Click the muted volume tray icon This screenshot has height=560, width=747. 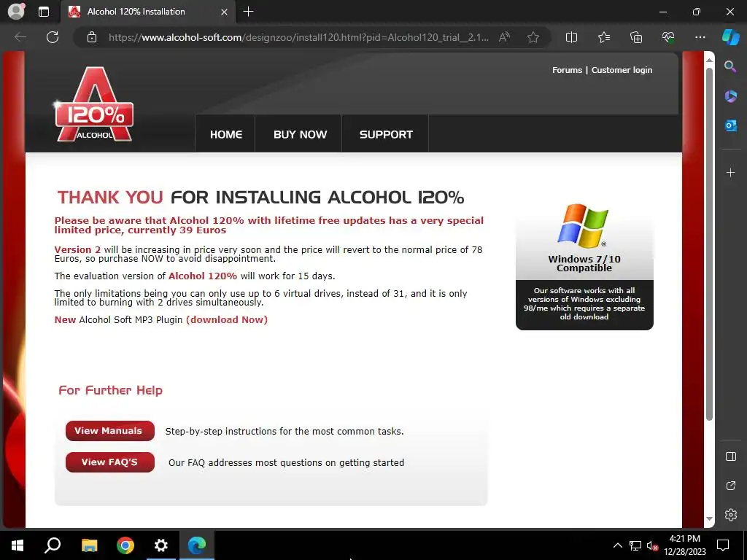653,545
